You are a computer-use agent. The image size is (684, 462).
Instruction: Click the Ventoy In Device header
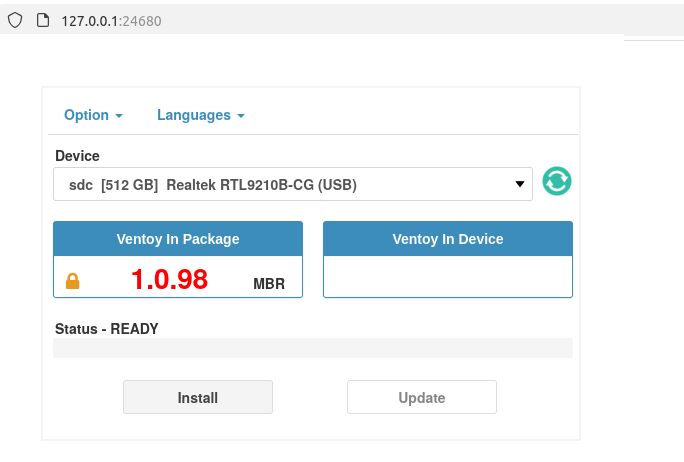pyautogui.click(x=448, y=239)
